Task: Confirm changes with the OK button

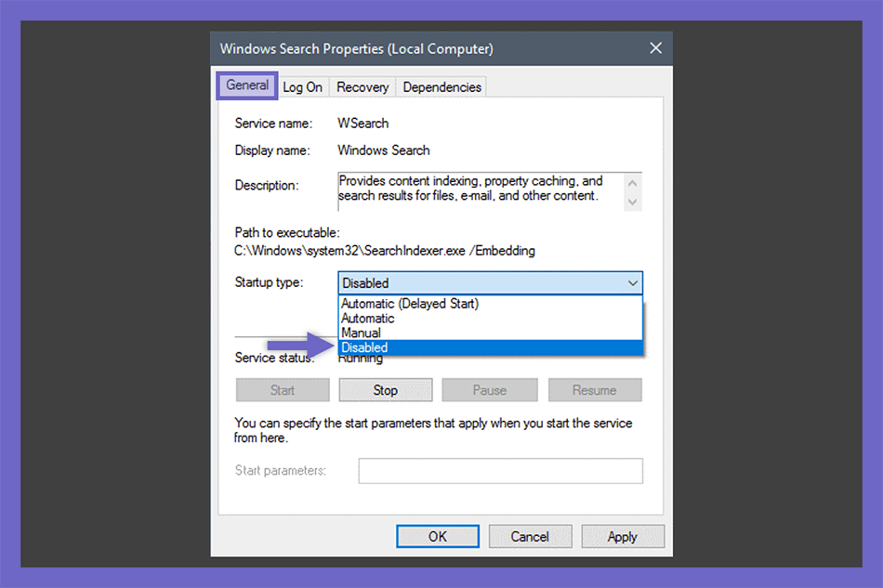Action: (x=438, y=536)
